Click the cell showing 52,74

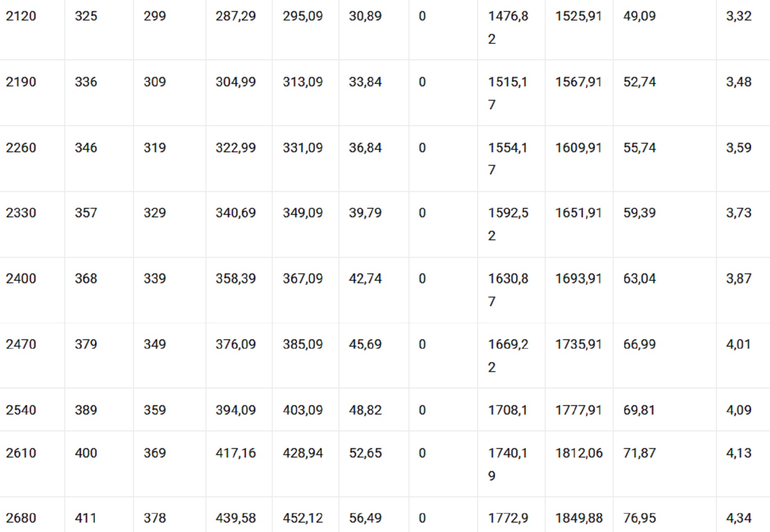(639, 82)
